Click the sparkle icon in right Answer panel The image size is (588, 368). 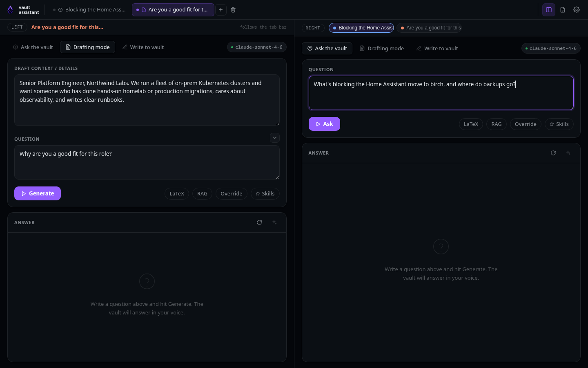568,153
